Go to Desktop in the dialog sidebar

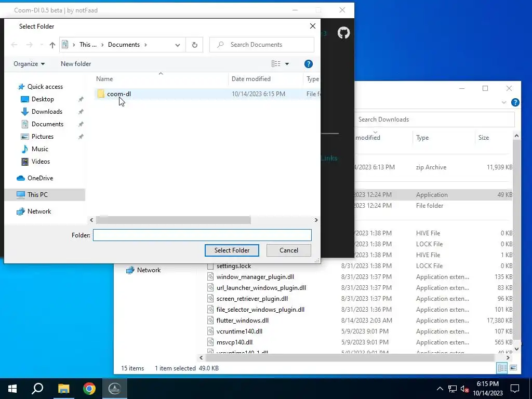43,99
